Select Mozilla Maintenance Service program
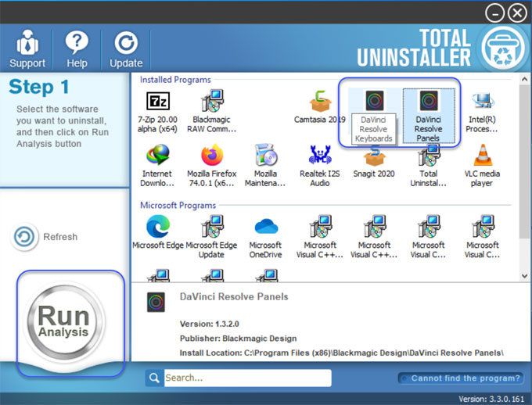 tap(265, 166)
